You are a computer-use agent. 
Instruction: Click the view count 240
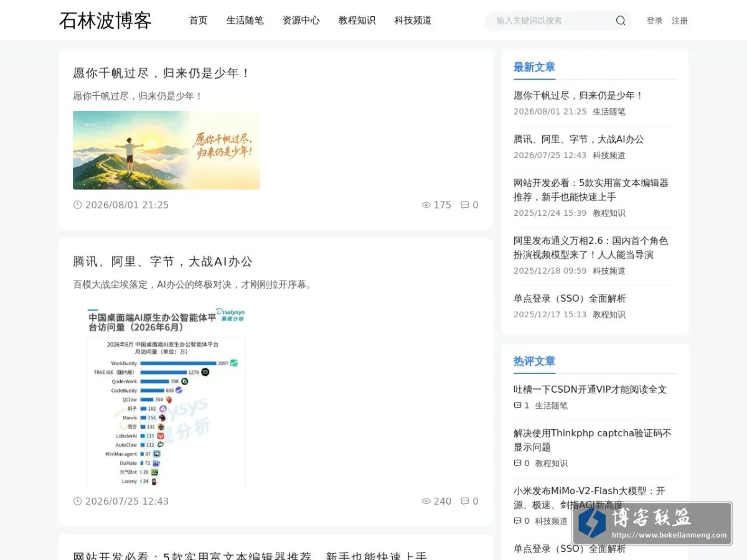pos(443,501)
